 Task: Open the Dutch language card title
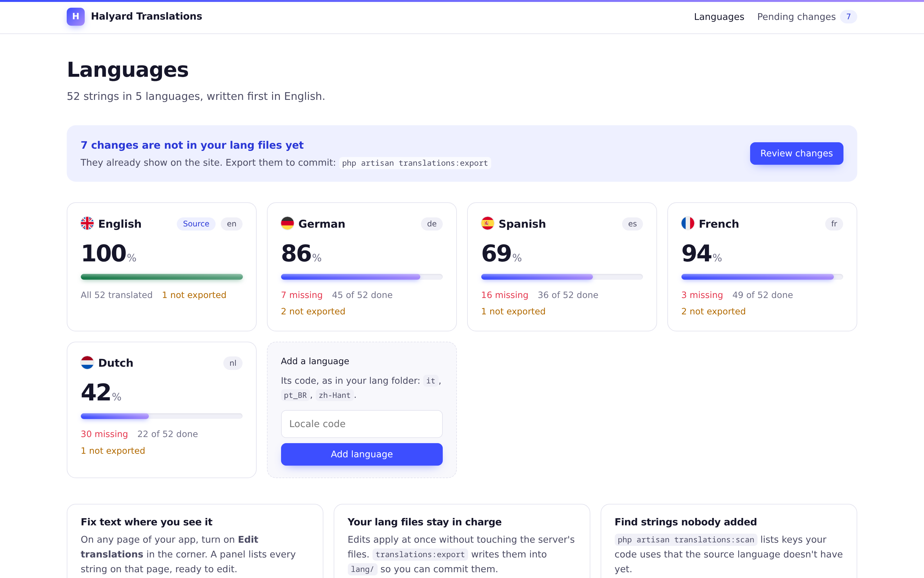[116, 363]
